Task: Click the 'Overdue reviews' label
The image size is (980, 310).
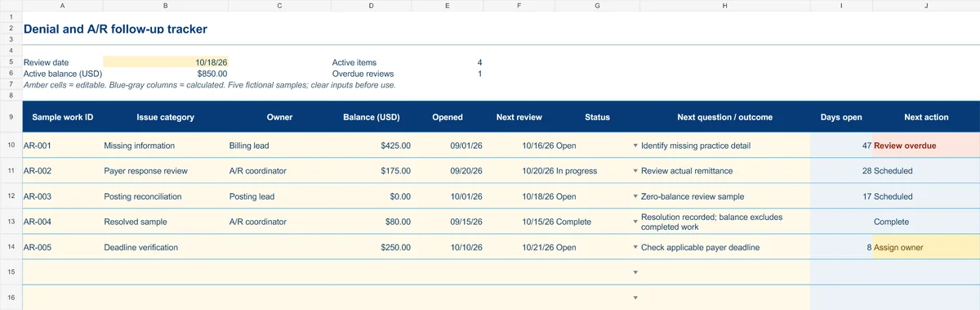Action: pyautogui.click(x=363, y=74)
